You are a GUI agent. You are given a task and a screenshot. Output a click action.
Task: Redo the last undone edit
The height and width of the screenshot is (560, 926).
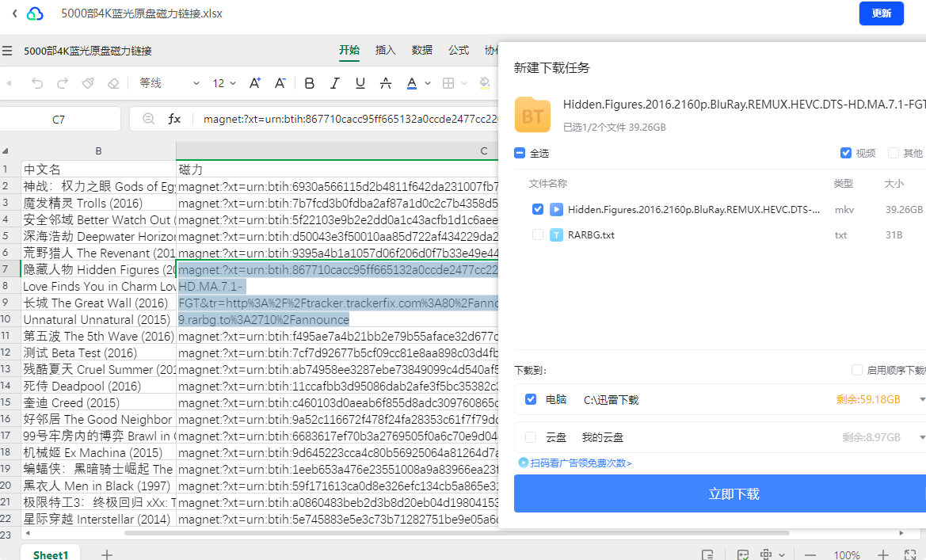click(62, 83)
